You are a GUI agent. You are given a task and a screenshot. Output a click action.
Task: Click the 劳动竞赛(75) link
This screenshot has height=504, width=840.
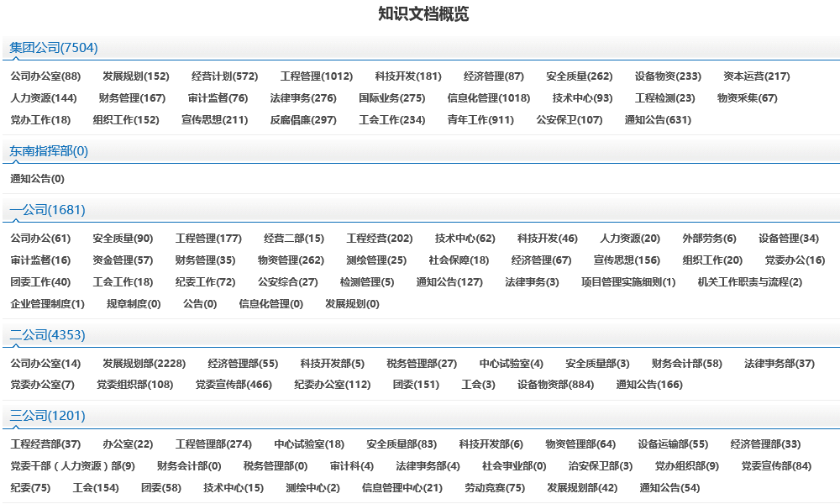495,488
